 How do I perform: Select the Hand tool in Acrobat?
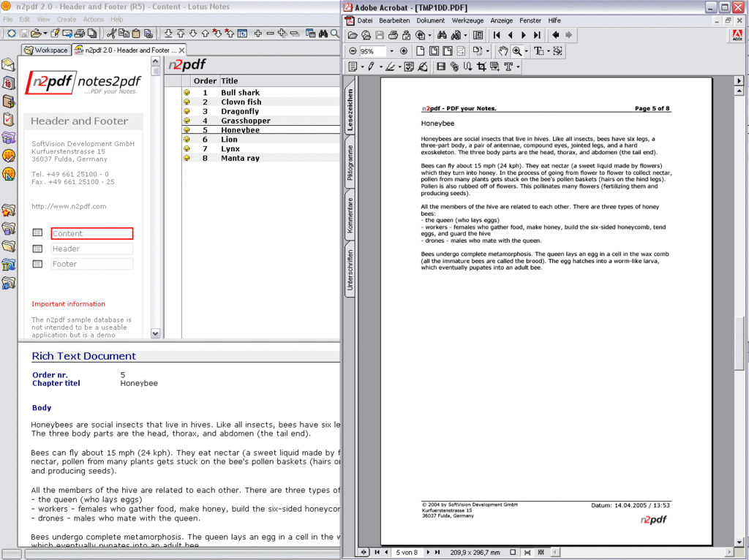coord(503,51)
